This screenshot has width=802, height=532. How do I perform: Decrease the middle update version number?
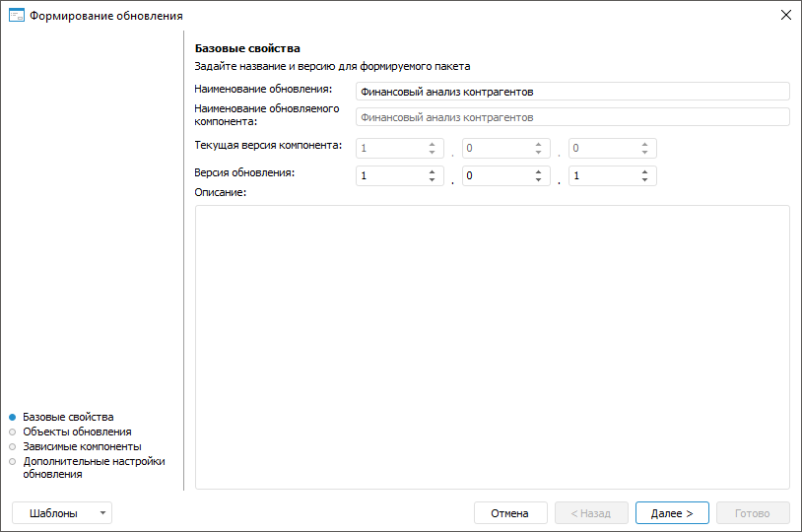pos(538,180)
